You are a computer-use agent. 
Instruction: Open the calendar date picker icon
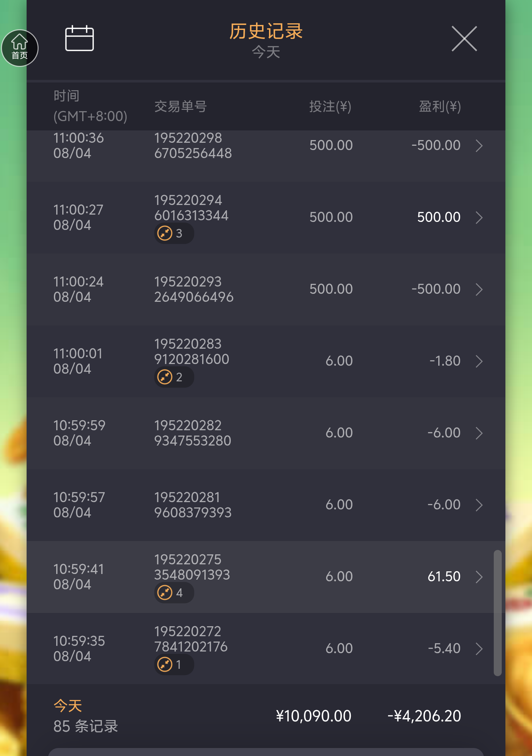pyautogui.click(x=79, y=39)
